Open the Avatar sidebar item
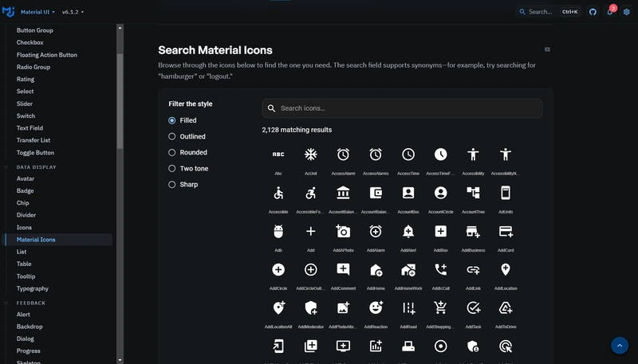 26,178
